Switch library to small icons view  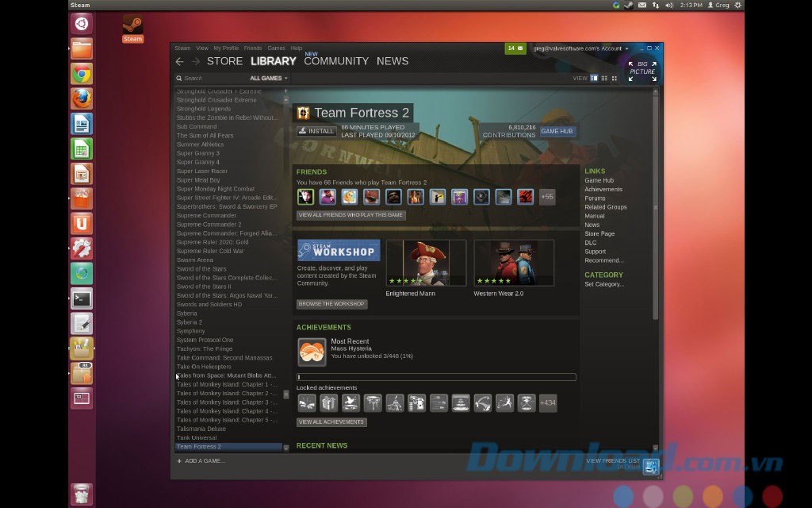(604, 78)
